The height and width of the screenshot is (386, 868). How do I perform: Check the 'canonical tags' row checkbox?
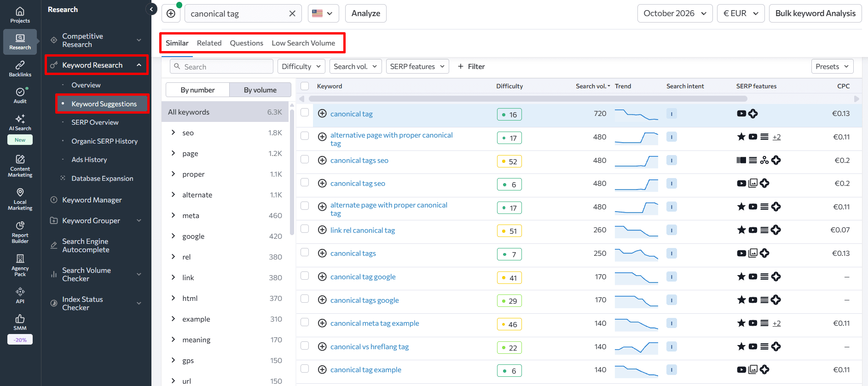pos(305,252)
